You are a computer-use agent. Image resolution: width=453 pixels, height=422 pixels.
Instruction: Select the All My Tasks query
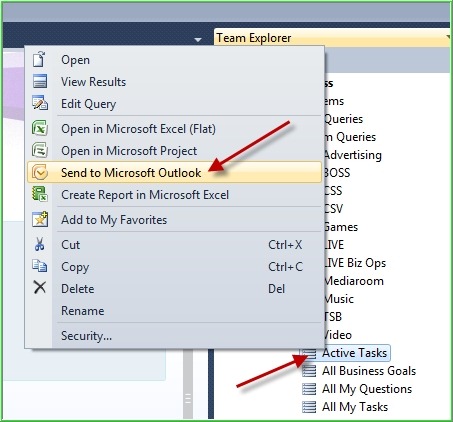pyautogui.click(x=355, y=407)
